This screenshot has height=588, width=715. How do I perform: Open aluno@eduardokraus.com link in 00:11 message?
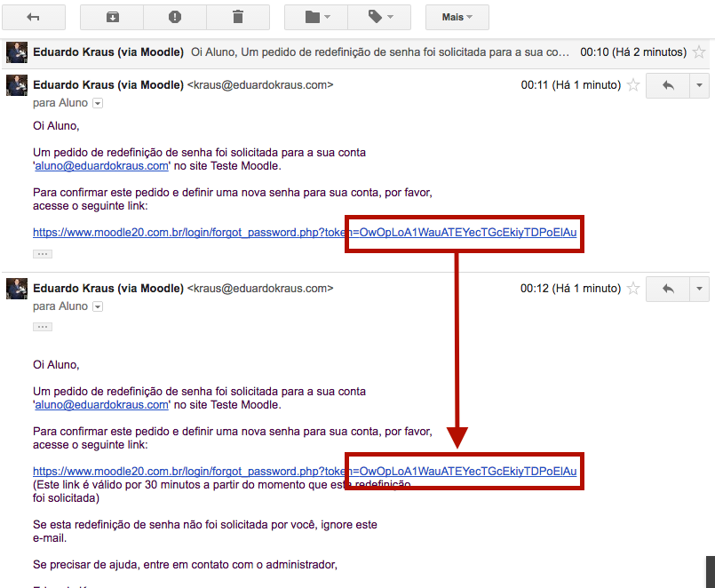coord(101,166)
